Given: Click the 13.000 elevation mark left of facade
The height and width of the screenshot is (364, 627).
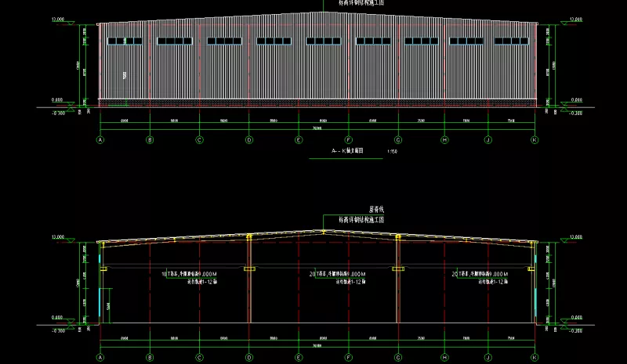Looking at the screenshot, I should click(x=58, y=20).
